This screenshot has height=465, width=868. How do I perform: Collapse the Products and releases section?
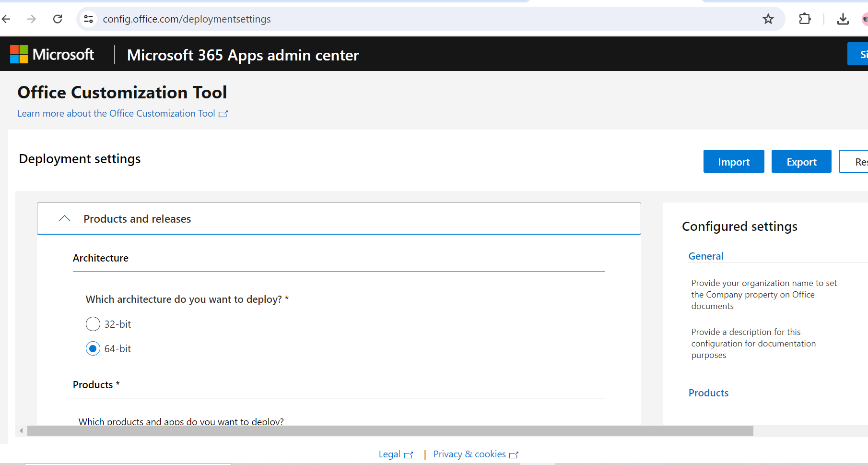[x=137, y=219]
